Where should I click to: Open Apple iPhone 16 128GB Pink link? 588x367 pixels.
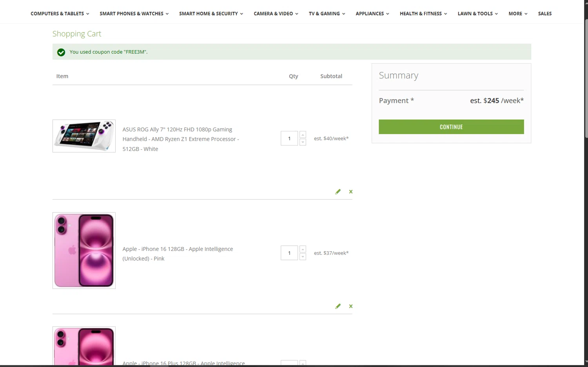(x=178, y=254)
